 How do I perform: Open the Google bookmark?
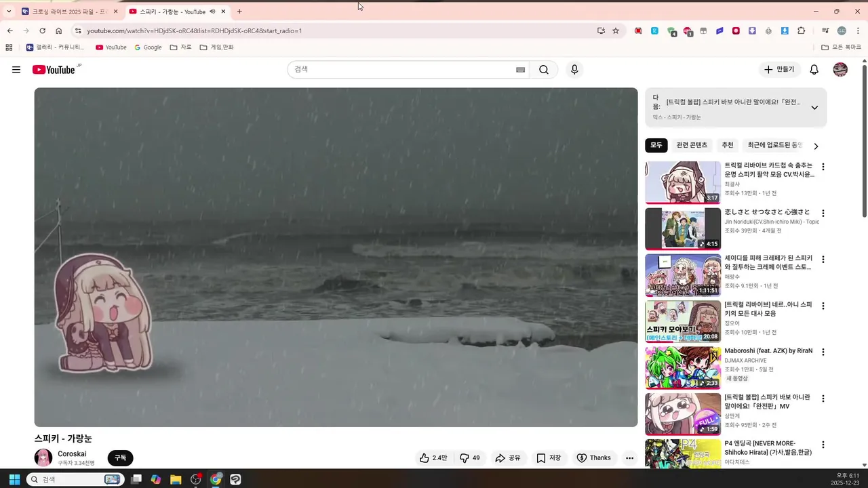coord(148,47)
